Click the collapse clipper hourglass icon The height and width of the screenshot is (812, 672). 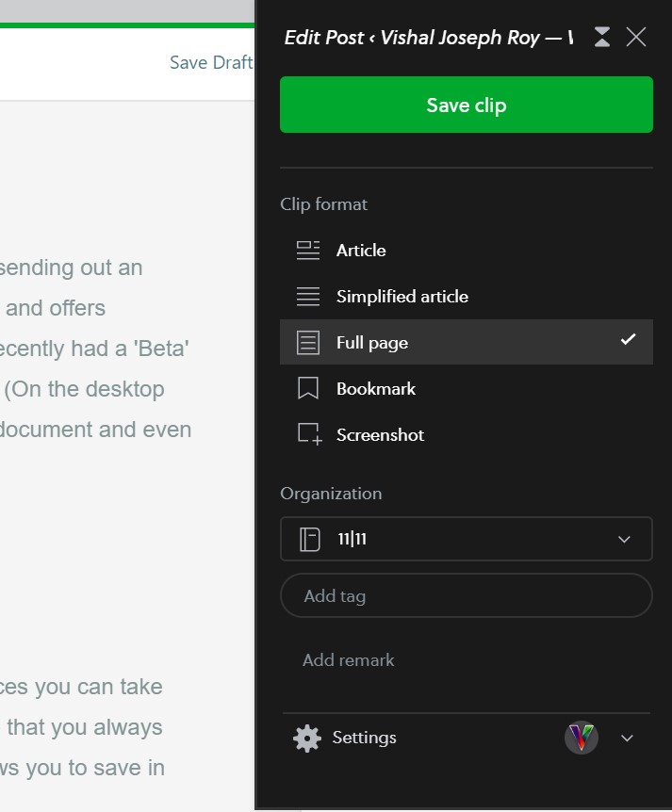pyautogui.click(x=601, y=37)
